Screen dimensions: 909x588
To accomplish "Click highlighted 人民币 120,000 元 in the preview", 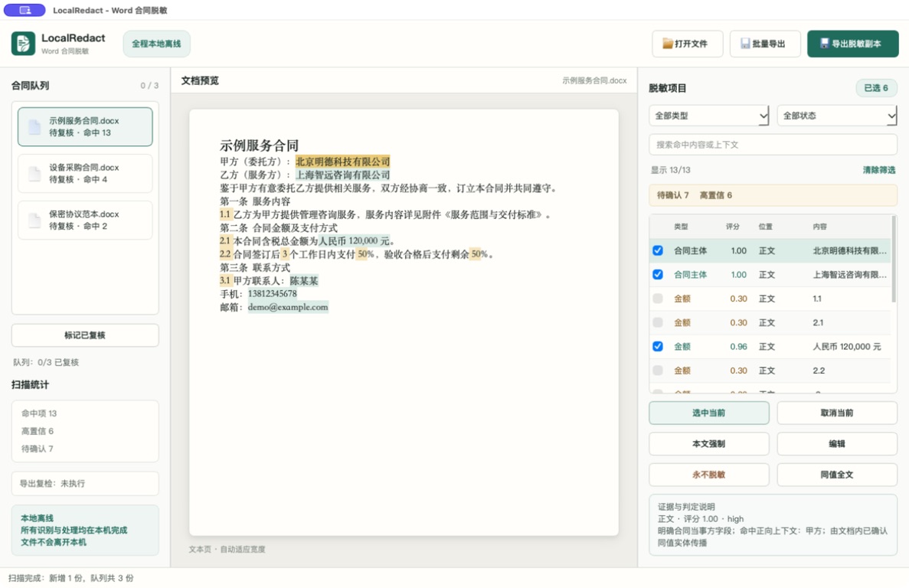I will coord(354,241).
